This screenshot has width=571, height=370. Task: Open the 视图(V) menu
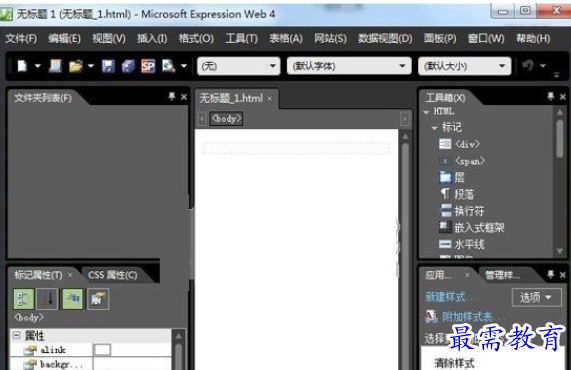click(109, 38)
